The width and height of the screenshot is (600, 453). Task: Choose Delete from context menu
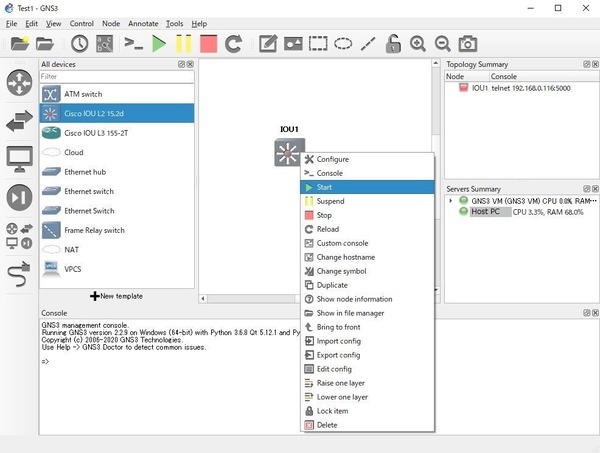[x=367, y=425]
